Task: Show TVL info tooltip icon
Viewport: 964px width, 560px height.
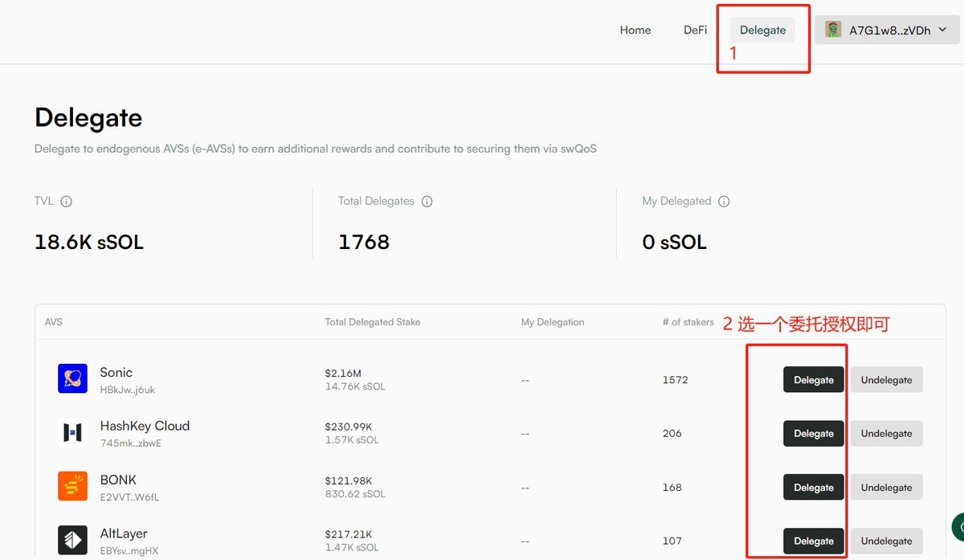Action: [x=67, y=202]
